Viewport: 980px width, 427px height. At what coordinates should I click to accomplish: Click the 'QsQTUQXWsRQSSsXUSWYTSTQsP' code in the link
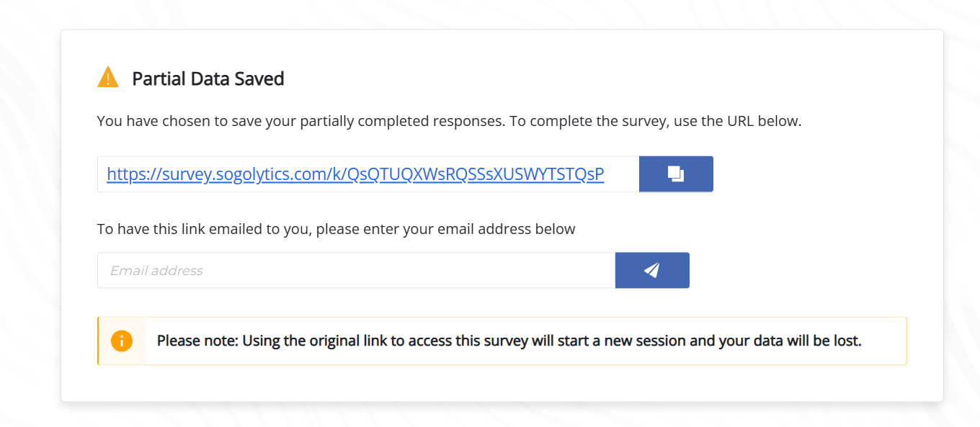coord(476,174)
